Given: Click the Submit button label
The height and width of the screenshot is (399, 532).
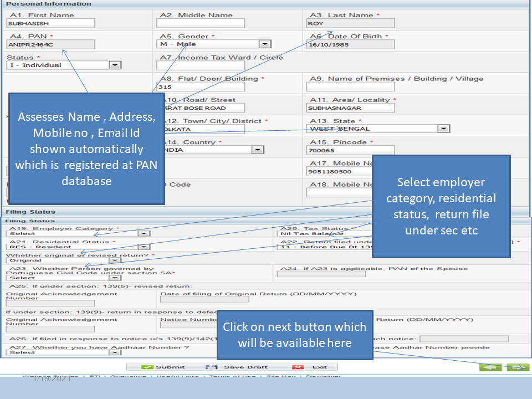Looking at the screenshot, I should [x=170, y=367].
